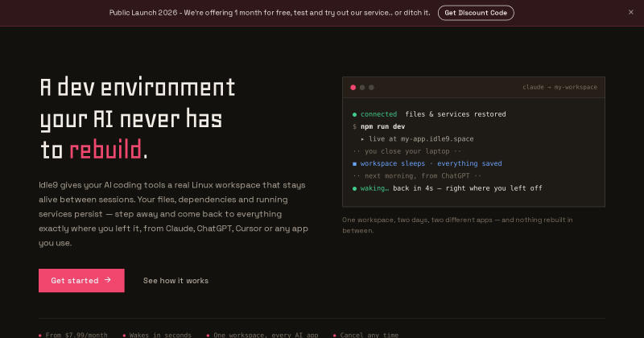Click the 'Cancel any time' bullet text
644x338 pixels.
(369, 335)
